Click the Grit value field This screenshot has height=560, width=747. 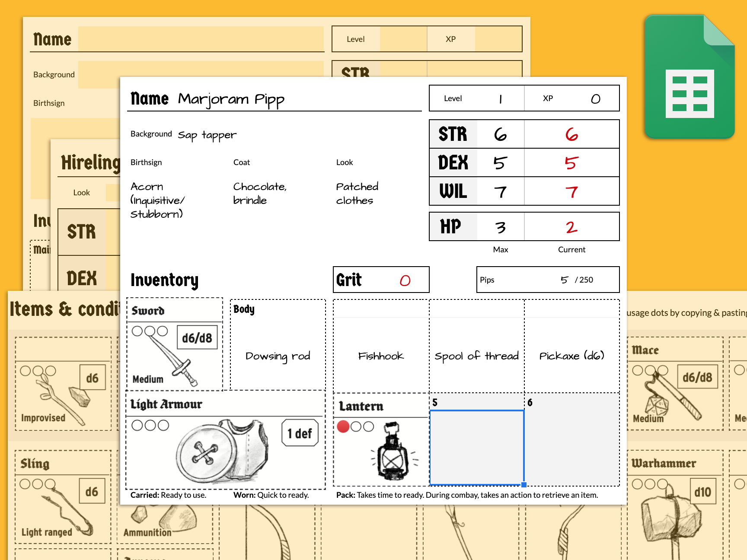click(404, 280)
